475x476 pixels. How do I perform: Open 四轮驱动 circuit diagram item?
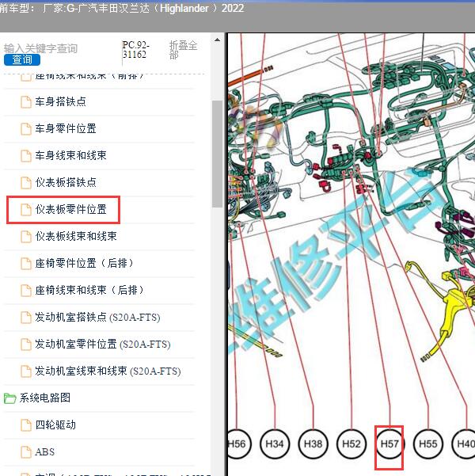55,425
